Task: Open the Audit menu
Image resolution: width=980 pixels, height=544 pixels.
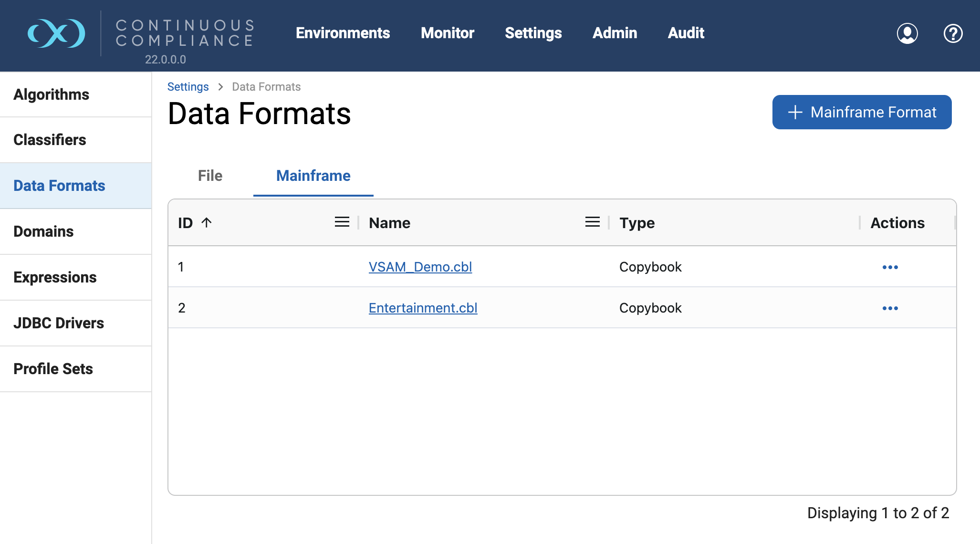Action: [686, 33]
